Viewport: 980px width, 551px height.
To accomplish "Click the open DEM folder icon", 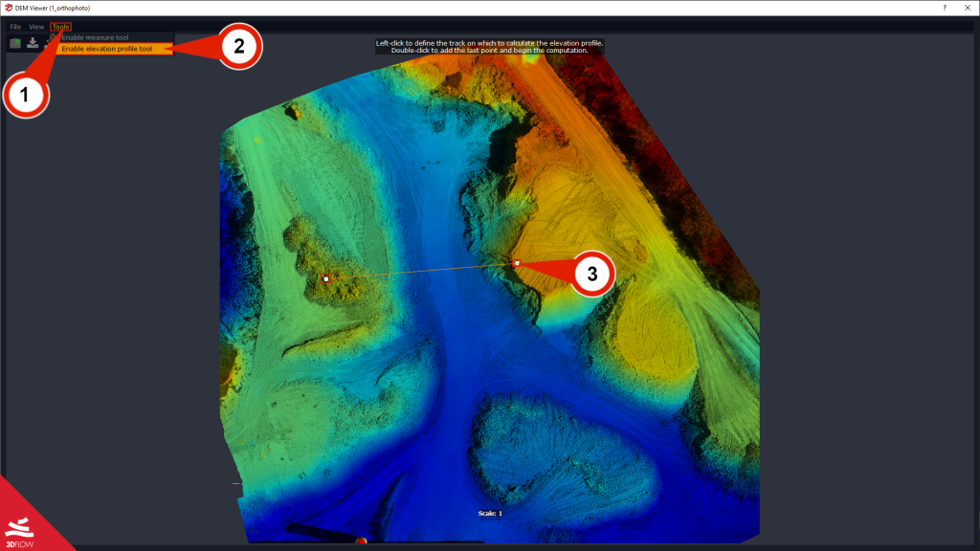I will 15,43.
